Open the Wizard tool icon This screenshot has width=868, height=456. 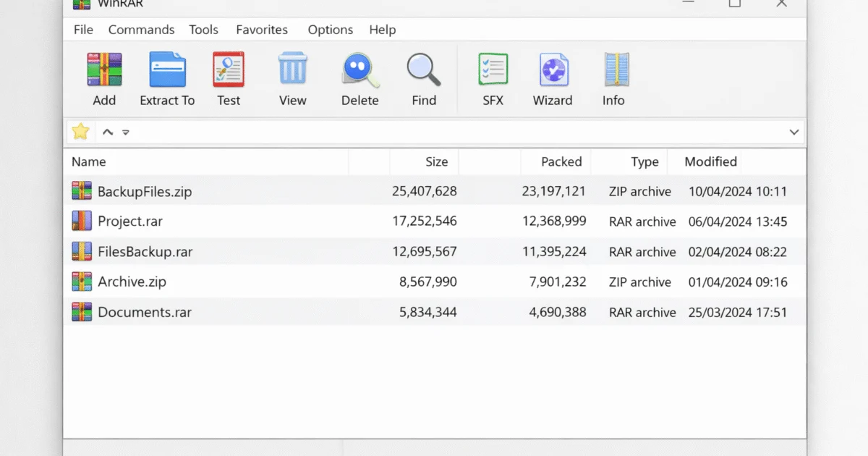553,70
